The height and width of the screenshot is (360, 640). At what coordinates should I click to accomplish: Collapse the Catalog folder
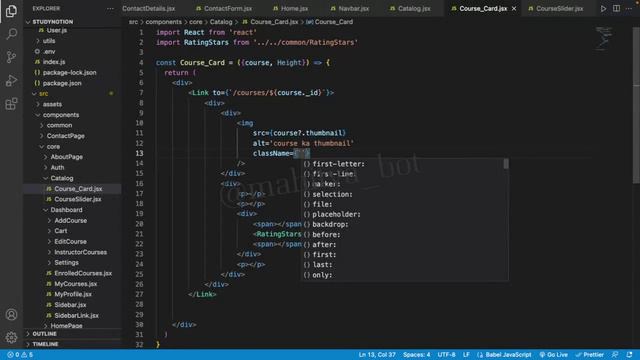click(x=61, y=178)
